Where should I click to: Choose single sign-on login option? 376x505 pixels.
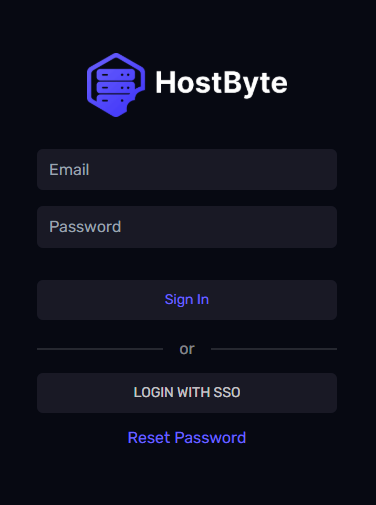point(187,393)
